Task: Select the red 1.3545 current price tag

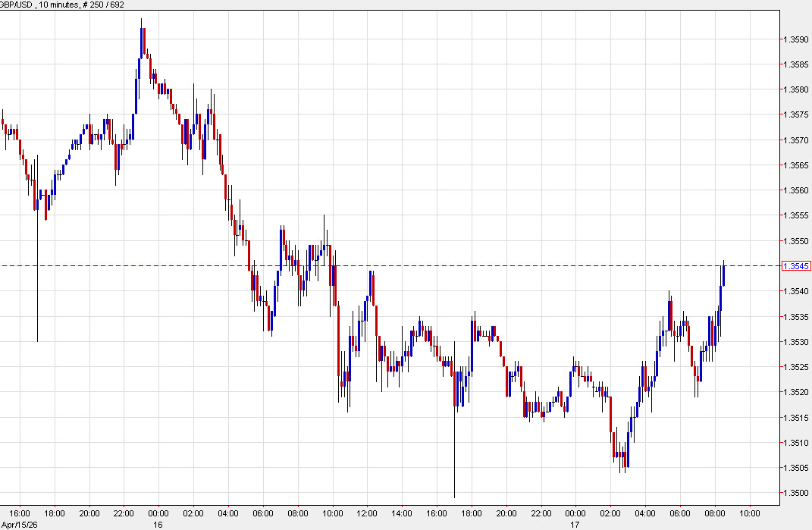Action: pos(795,265)
